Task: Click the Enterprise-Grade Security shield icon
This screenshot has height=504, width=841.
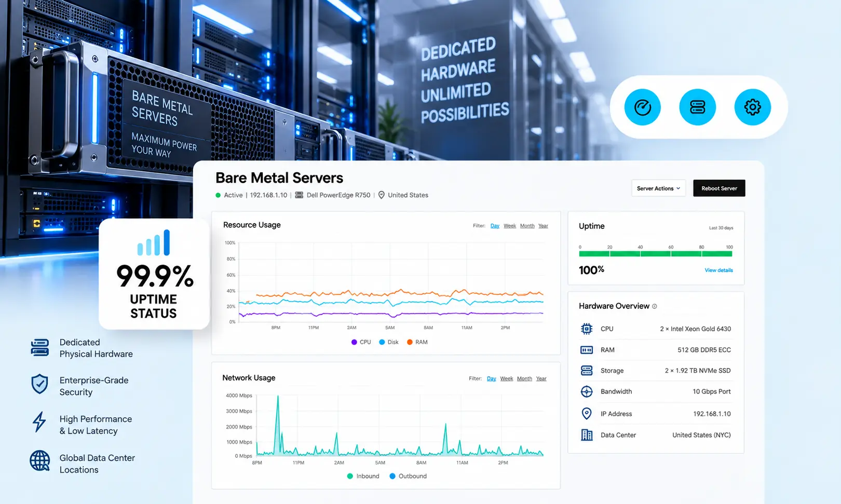Action: [x=40, y=385]
